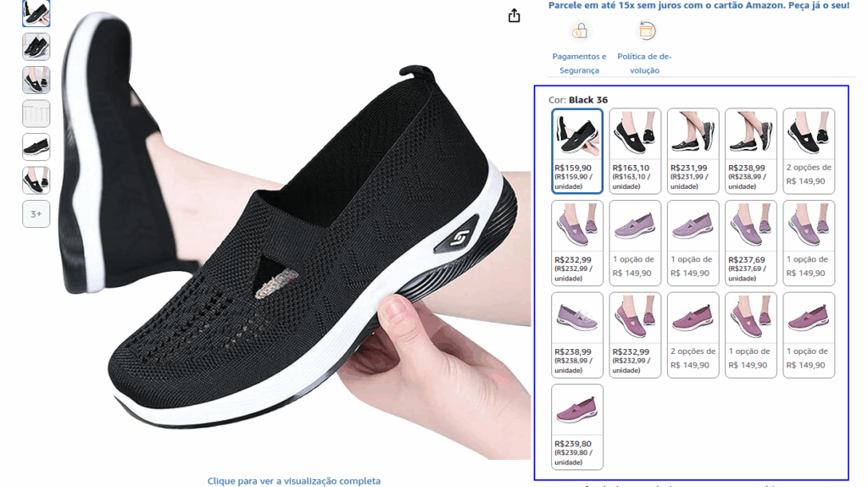Select the first left-side gallery thumbnail
This screenshot has width=868, height=487.
36,14
